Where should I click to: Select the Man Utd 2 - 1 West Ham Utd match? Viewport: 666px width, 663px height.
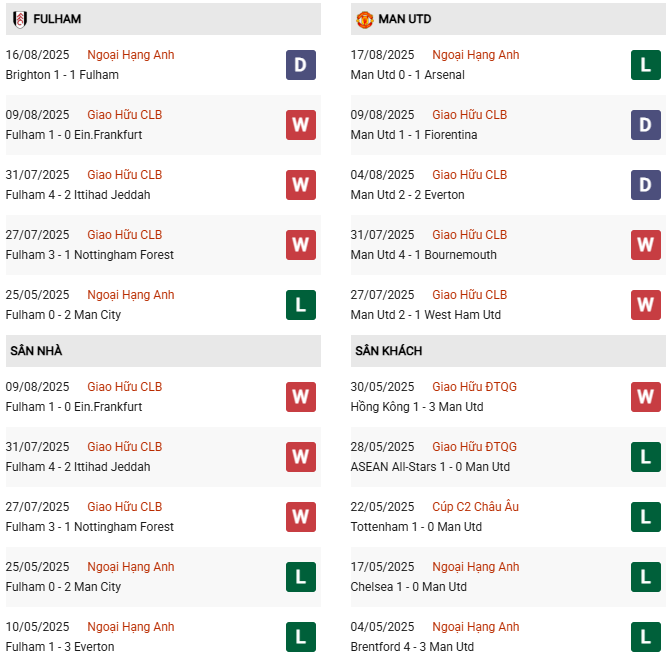[426, 315]
